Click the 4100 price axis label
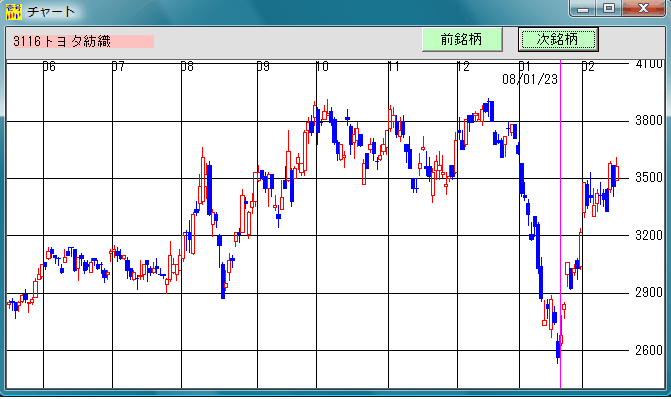 pos(649,65)
